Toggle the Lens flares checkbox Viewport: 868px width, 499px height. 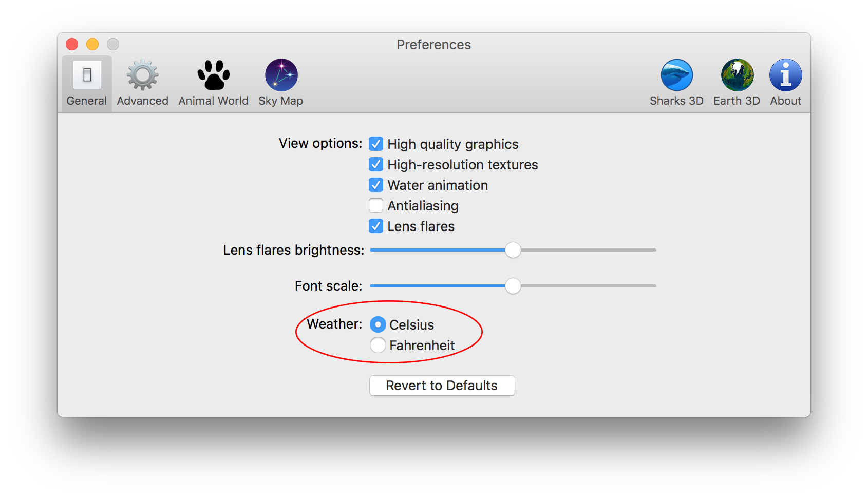[x=376, y=226]
